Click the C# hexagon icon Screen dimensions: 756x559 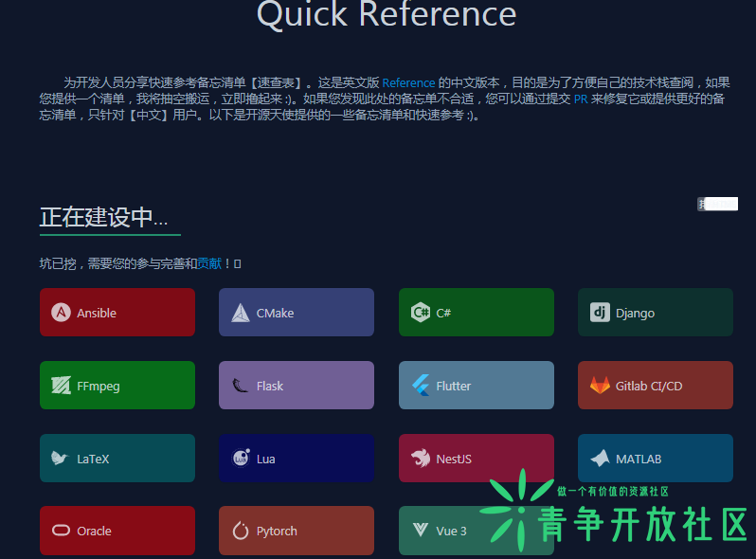[x=421, y=313]
